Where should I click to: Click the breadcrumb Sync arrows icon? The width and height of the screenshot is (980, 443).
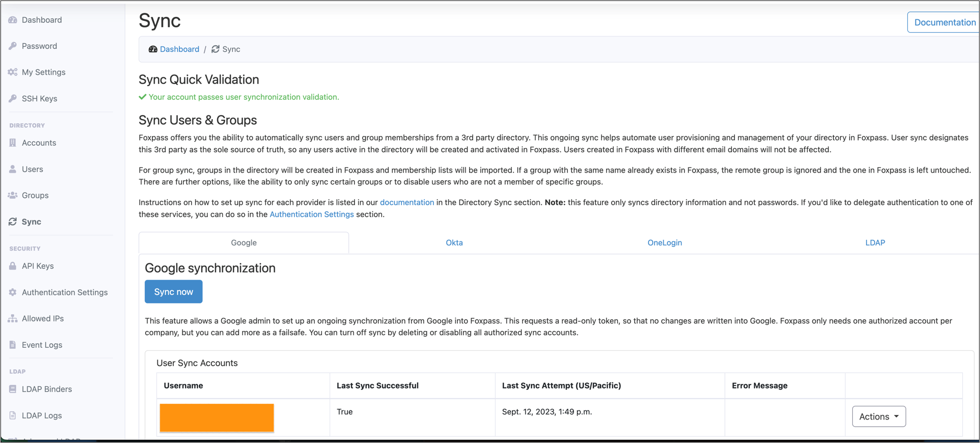215,49
